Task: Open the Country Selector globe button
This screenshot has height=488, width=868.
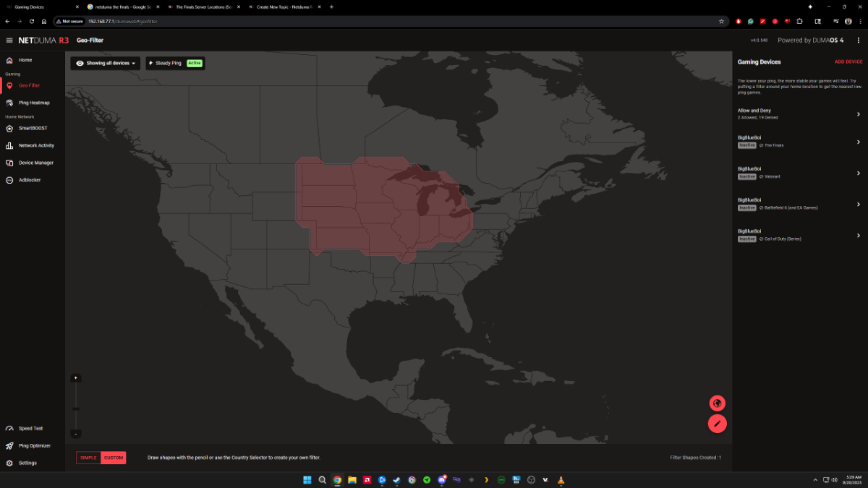Action: click(x=717, y=403)
